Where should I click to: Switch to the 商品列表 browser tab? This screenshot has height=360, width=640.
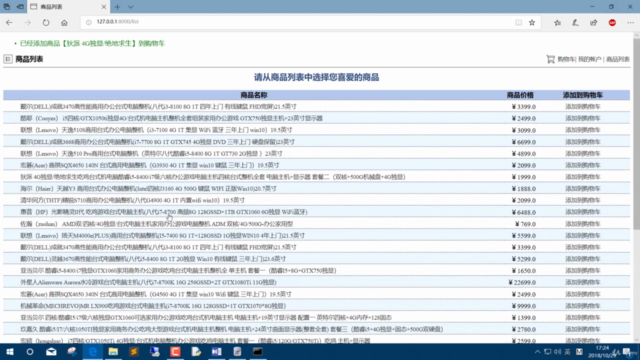pyautogui.click(x=68, y=7)
